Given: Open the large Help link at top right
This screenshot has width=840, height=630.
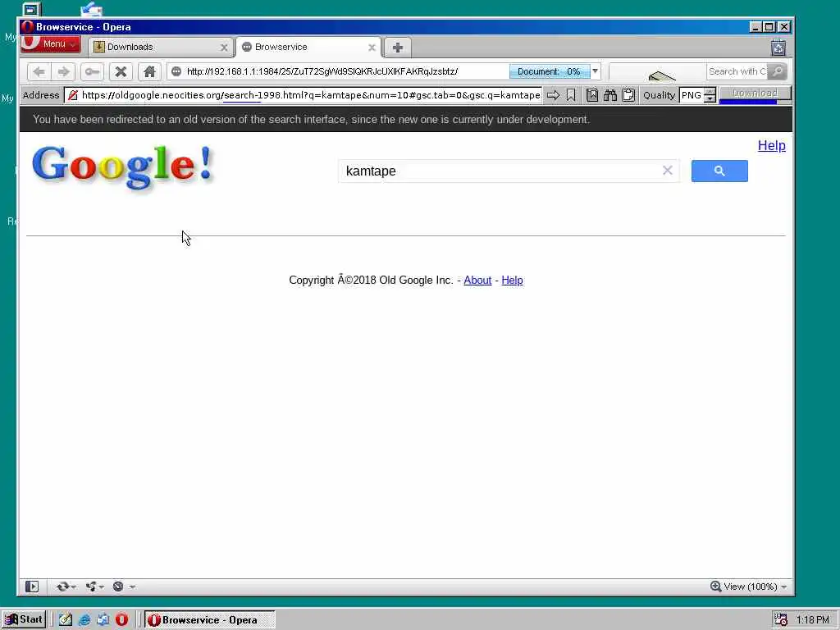Looking at the screenshot, I should pos(771,146).
